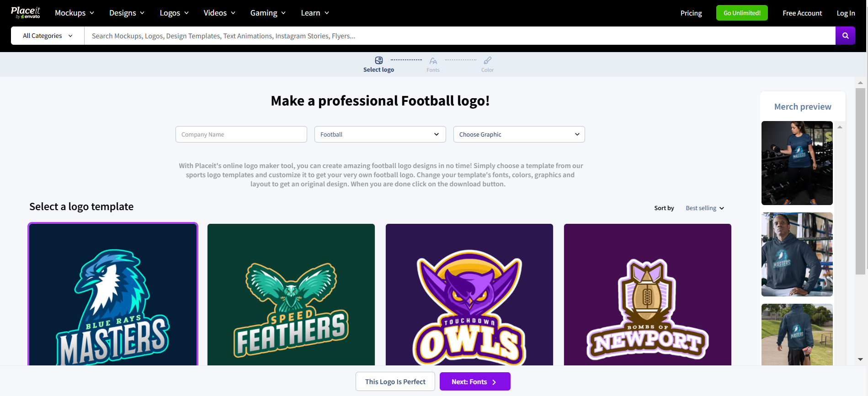Go to the Fonts step icon
Screen dimensions: 868x396
433,61
